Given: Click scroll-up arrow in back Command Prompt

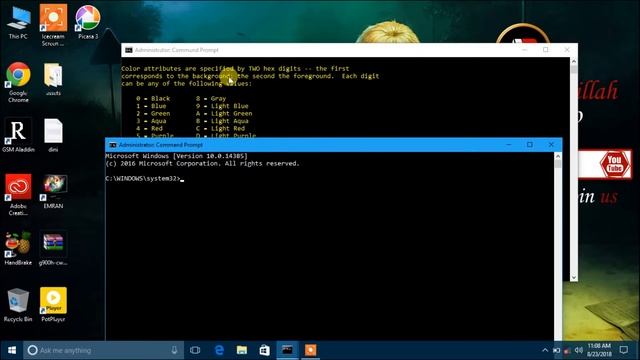Looking at the screenshot, I should [x=574, y=61].
